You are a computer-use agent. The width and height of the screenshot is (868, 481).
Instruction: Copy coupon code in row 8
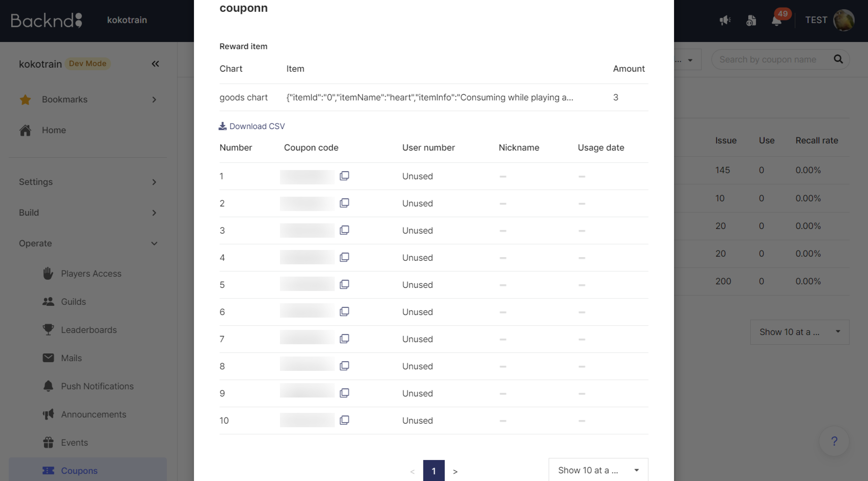pyautogui.click(x=344, y=366)
